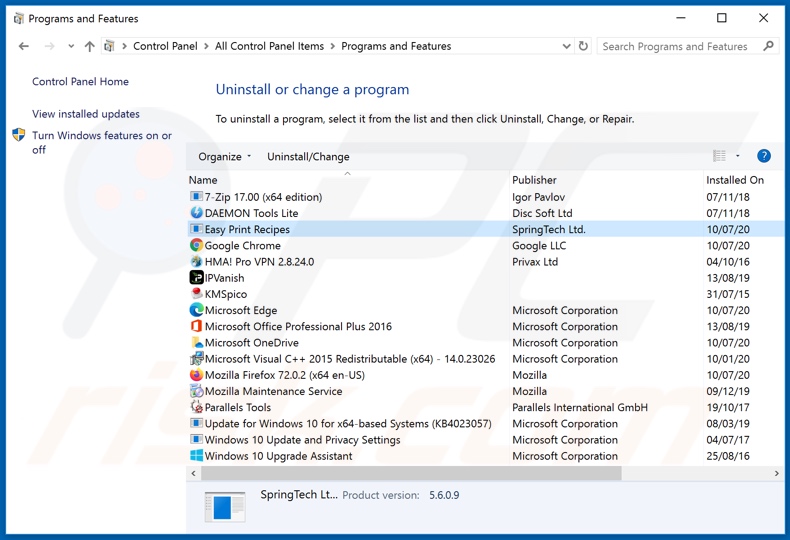790x540 pixels.
Task: Click the HMA! Pro VPN icon
Action: 196,261
